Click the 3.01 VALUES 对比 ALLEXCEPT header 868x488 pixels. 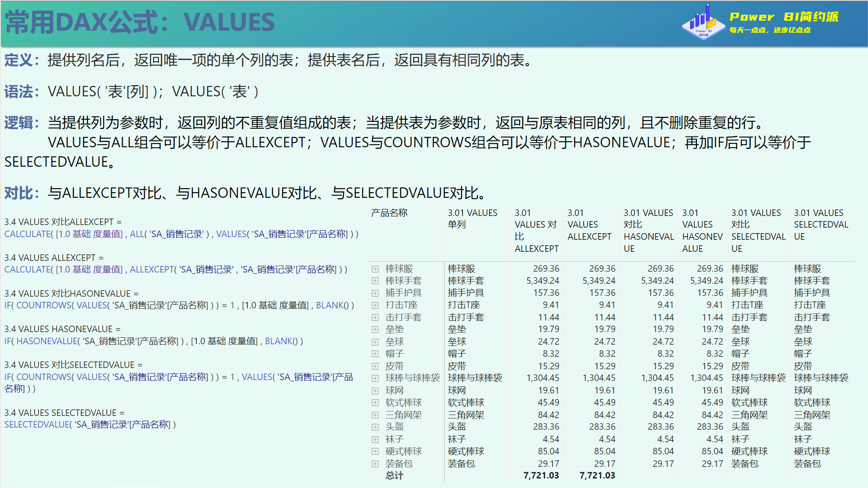tap(536, 231)
